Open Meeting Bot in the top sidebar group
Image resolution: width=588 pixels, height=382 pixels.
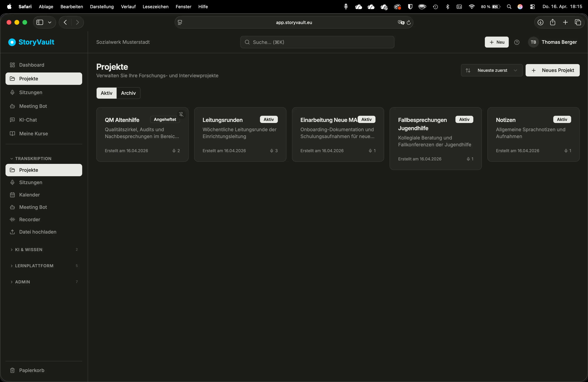click(44, 106)
